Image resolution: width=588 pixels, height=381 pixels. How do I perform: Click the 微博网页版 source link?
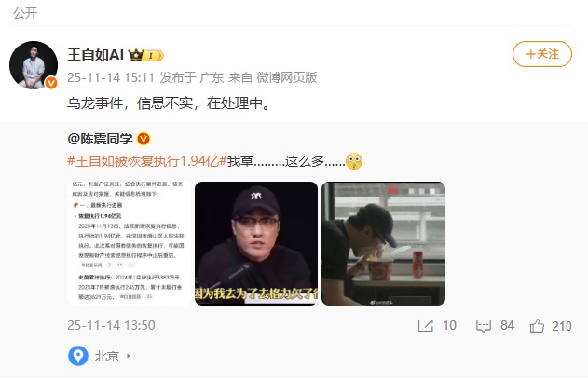pos(287,77)
